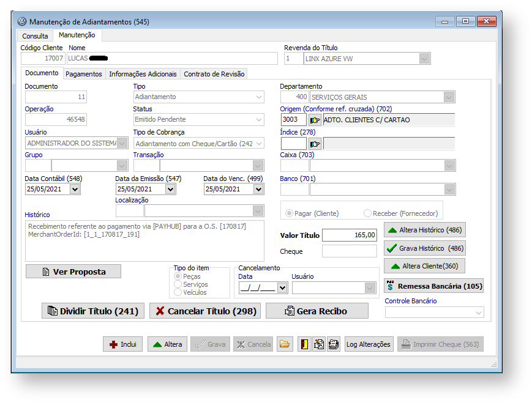The width and height of the screenshot is (532, 403).
Task: Click the Origem lookup hand icon
Action: [315, 120]
